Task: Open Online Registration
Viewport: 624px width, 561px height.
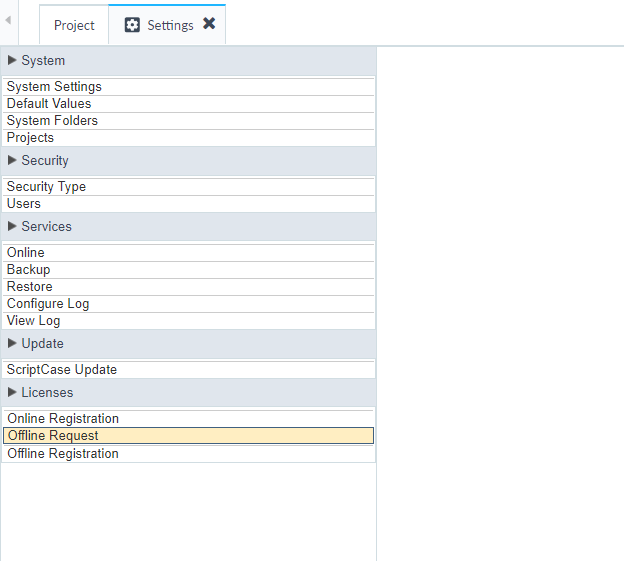Action: coord(188,419)
